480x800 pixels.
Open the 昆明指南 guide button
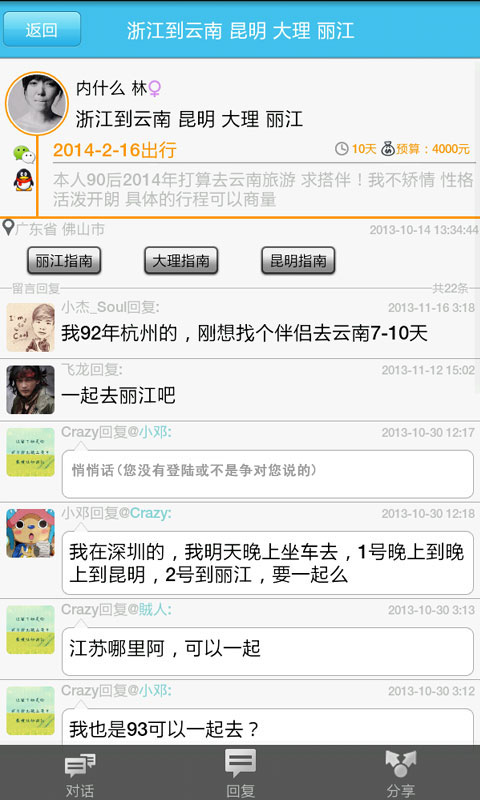point(298,261)
